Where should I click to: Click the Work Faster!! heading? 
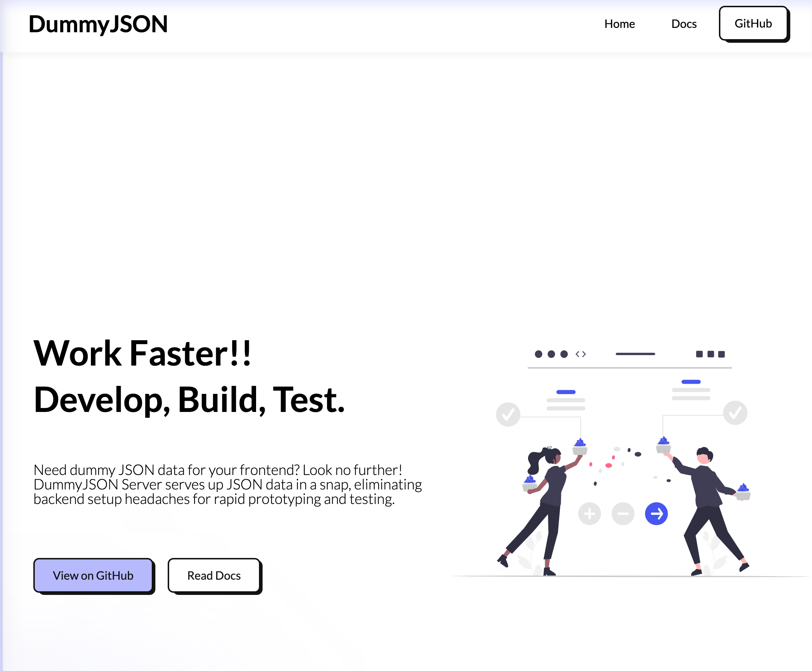(142, 353)
